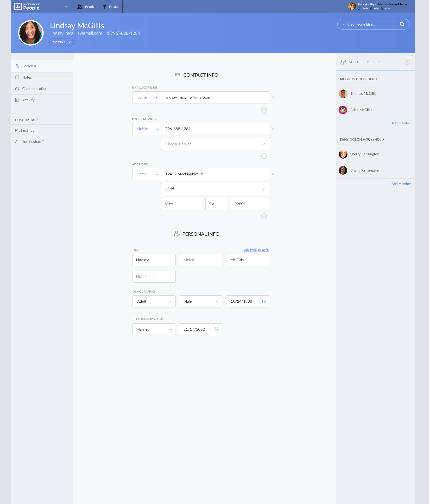The image size is (429, 504).
Task: Open Sherry Kensington's profile avatar
Action: click(343, 154)
